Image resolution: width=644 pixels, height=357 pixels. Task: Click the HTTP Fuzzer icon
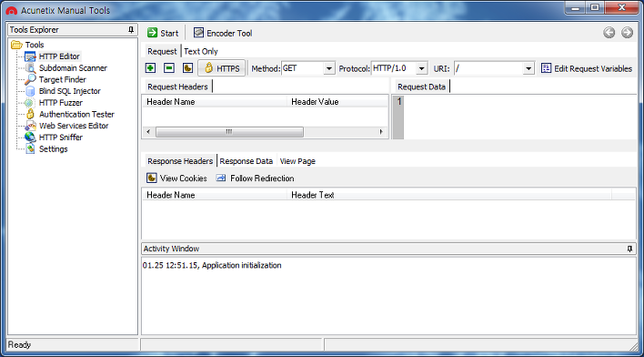coord(30,102)
